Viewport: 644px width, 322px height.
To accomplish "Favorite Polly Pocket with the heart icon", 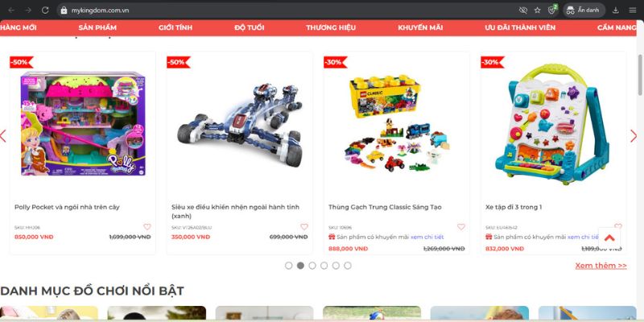I will (147, 227).
